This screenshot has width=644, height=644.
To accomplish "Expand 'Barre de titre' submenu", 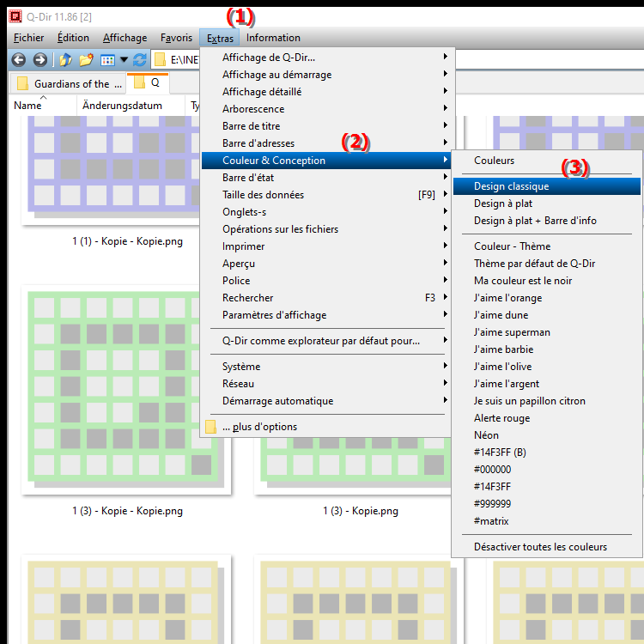I will [327, 126].
